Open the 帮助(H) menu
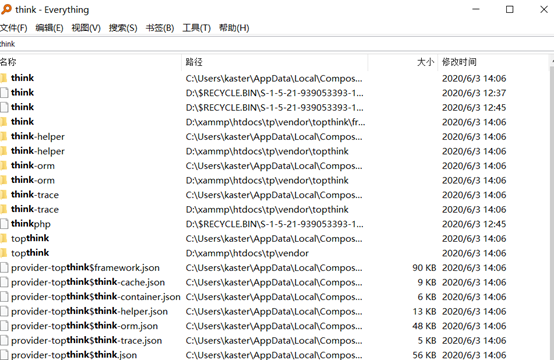The image size is (554, 360). pyautogui.click(x=234, y=28)
